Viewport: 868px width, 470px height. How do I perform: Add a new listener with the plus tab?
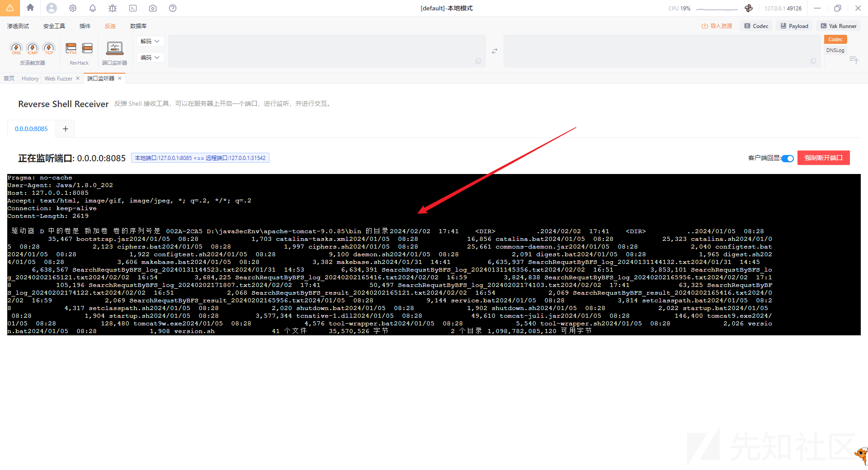[x=66, y=129]
